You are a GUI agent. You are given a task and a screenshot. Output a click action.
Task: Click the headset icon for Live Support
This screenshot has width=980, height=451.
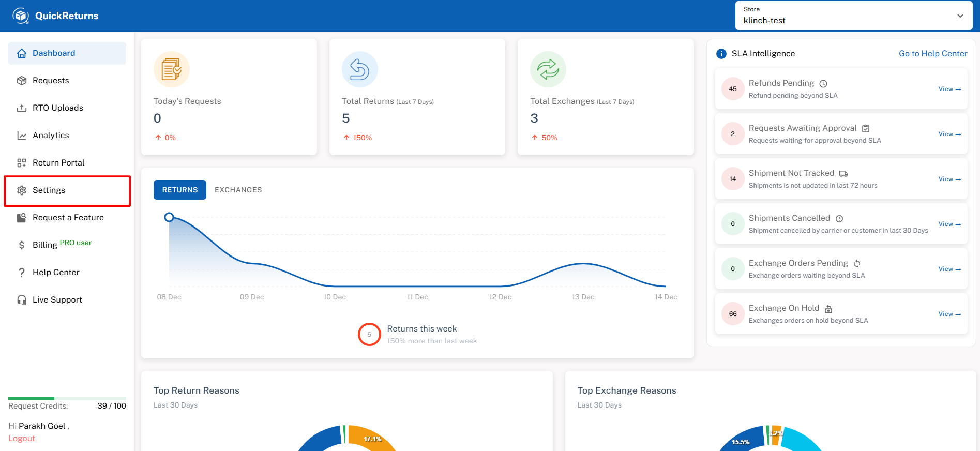22,300
